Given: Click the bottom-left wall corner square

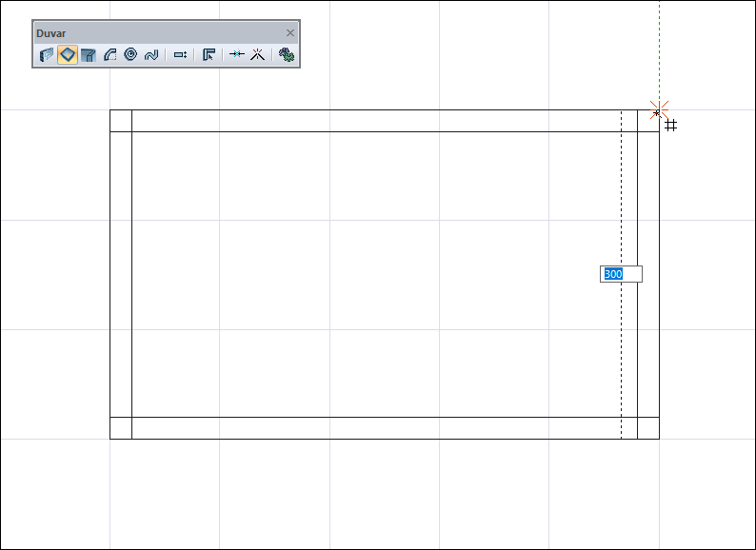Looking at the screenshot, I should (121, 428).
